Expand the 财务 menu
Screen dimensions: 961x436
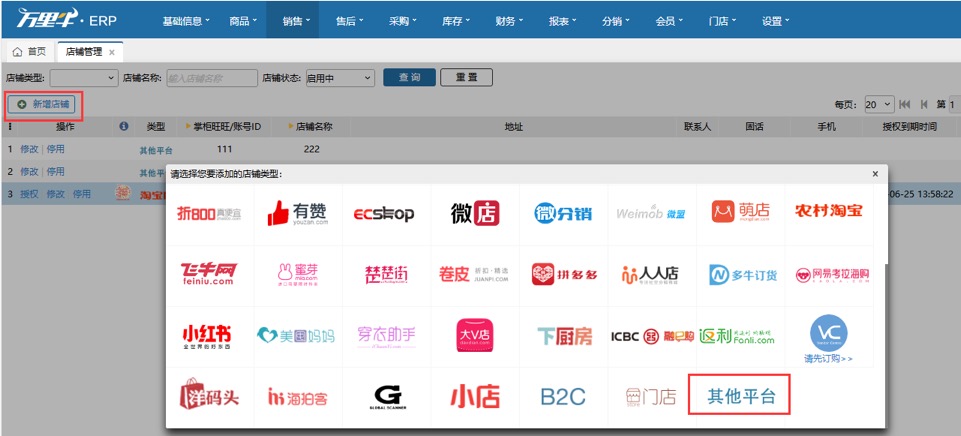pos(509,21)
